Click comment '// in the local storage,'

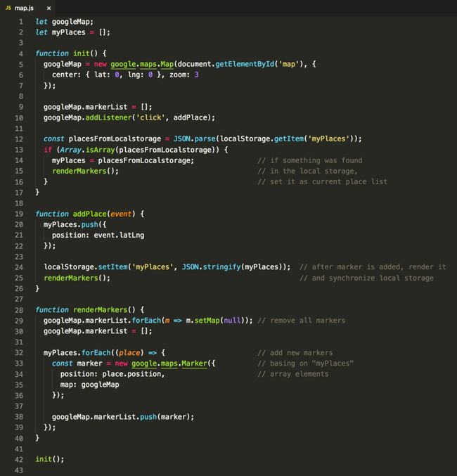coord(308,172)
